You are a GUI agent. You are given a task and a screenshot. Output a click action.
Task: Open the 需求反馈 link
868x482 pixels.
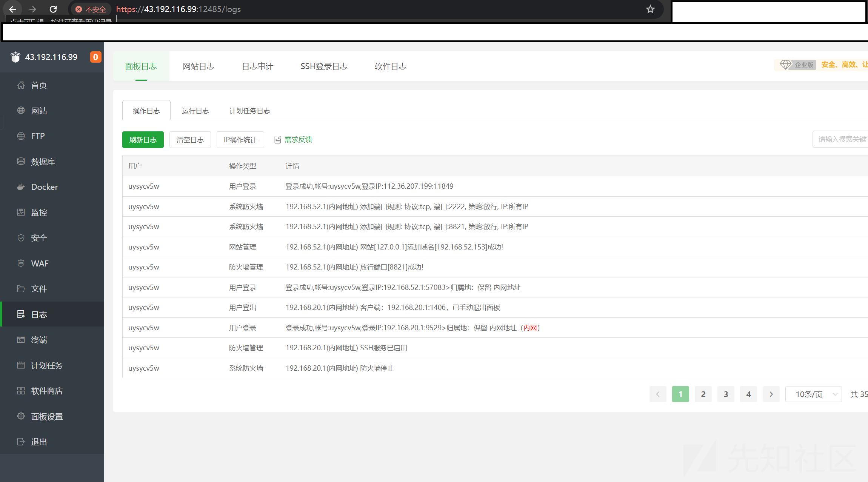298,140
